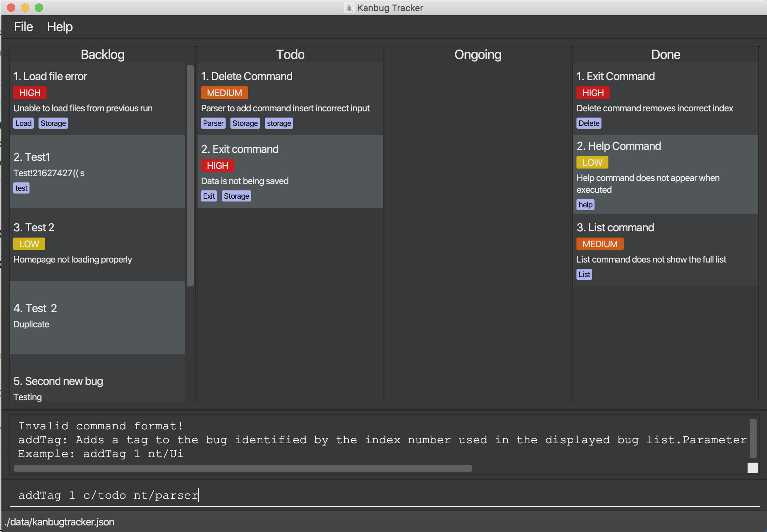Viewport: 767px width, 532px height.
Task: Click the Backlog column vertical scrollbar
Action: click(190, 176)
